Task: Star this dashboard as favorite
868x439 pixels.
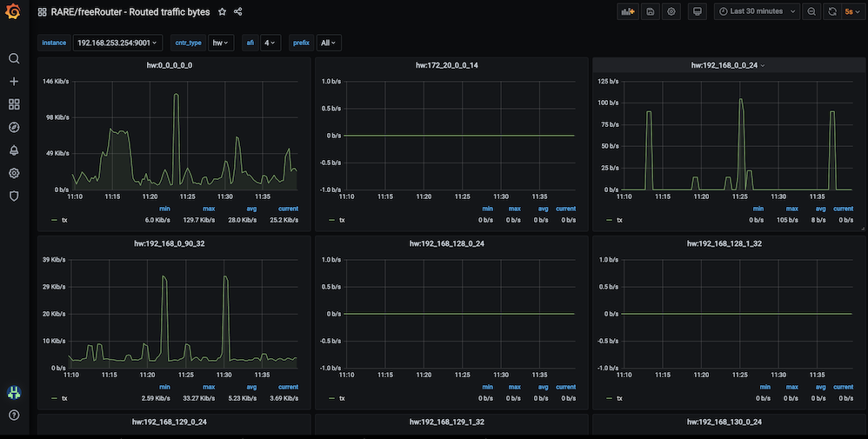Action: [222, 11]
